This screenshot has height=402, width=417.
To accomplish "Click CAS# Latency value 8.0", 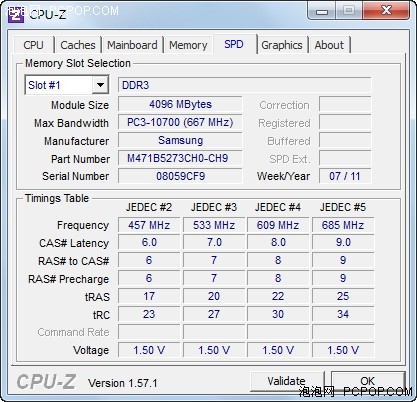I will pos(278,242).
